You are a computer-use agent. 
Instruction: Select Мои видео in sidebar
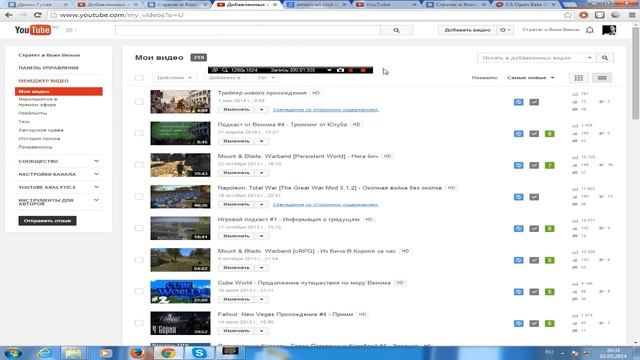tap(58, 91)
